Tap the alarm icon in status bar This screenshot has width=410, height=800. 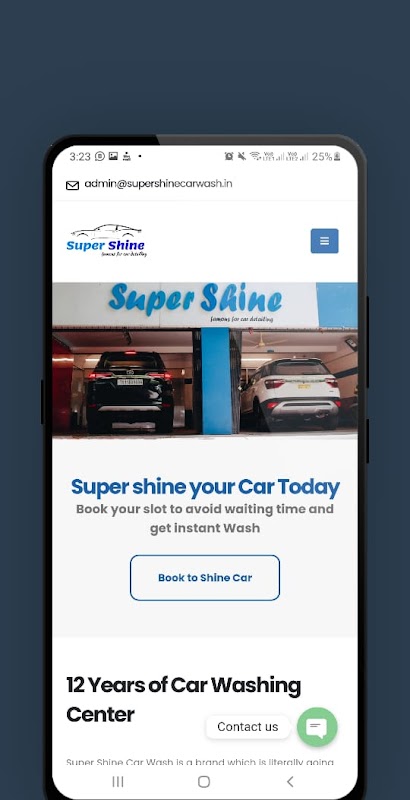(229, 157)
